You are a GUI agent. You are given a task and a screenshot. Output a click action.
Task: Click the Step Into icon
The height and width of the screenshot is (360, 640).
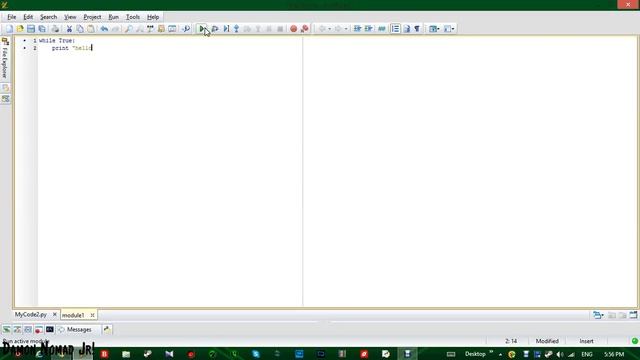tap(236, 29)
